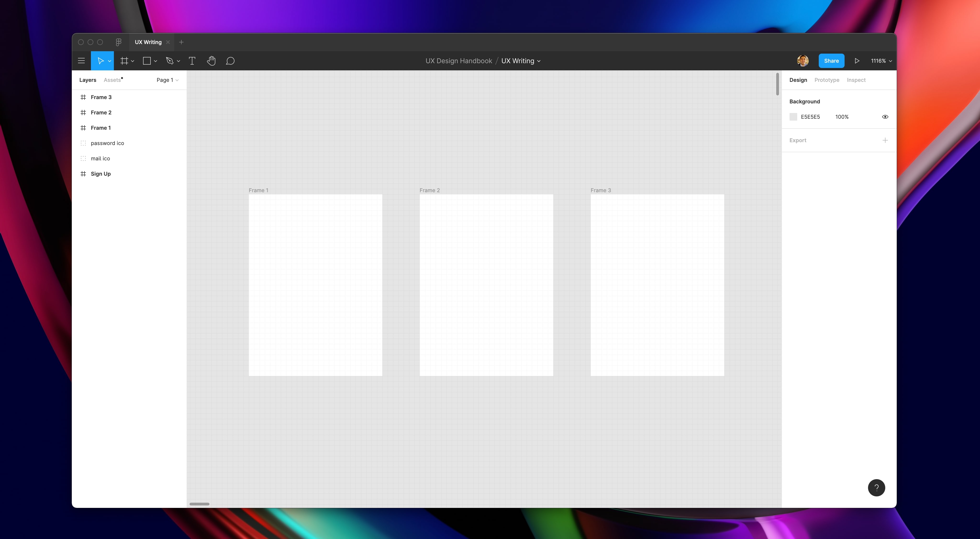
Task: Select the Rectangle shape tool
Action: pyautogui.click(x=147, y=61)
